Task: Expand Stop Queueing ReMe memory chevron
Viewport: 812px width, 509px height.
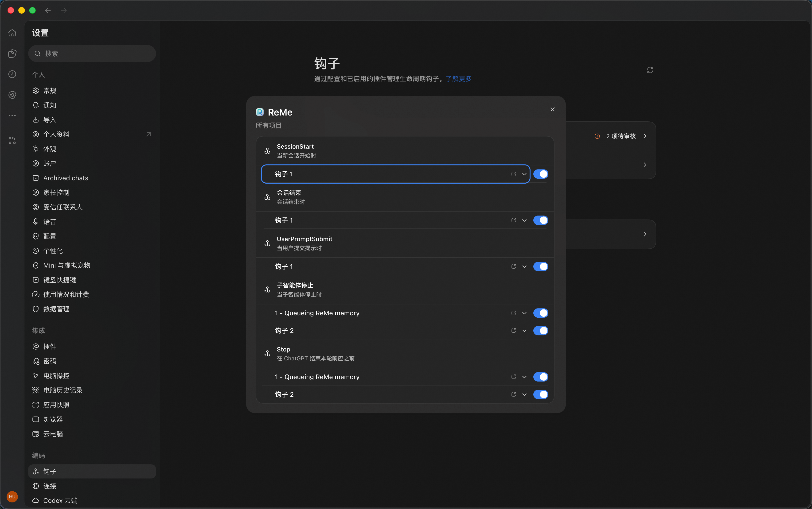Action: [524, 377]
